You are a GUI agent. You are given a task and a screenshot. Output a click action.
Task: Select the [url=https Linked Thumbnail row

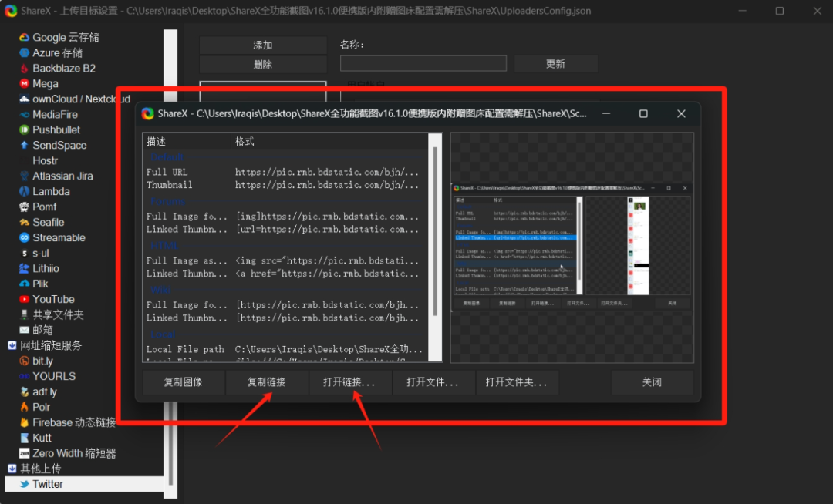285,229
